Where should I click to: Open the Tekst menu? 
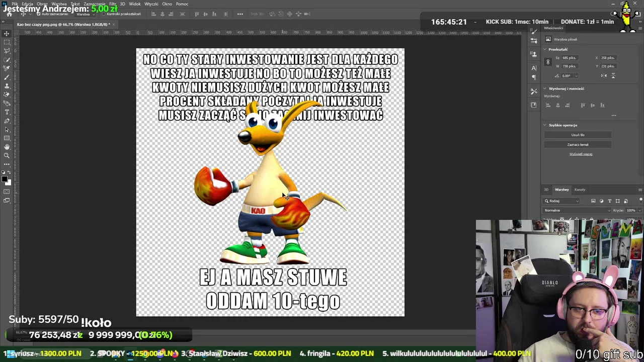click(x=75, y=4)
